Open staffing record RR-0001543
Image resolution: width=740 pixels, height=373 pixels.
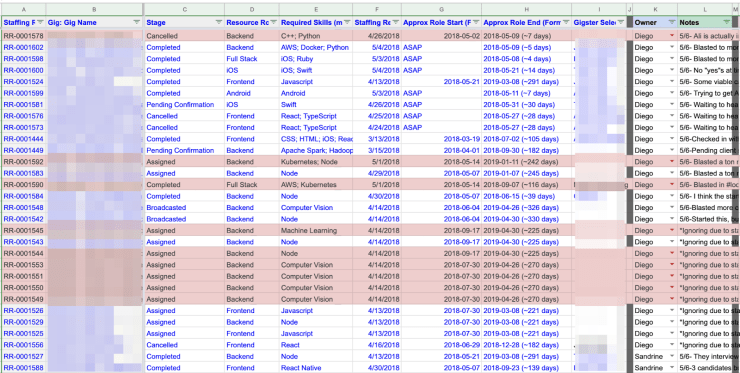24,242
